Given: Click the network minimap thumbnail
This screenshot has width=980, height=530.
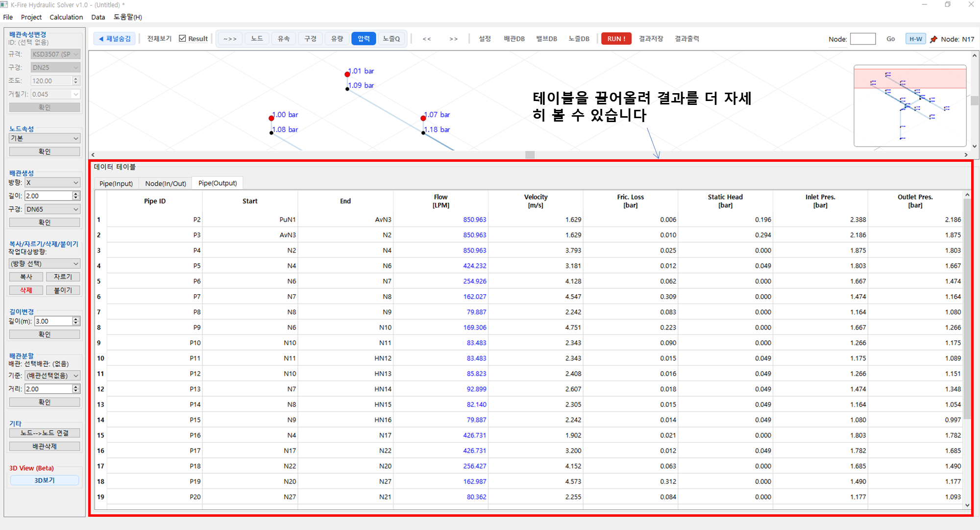Looking at the screenshot, I should pyautogui.click(x=910, y=105).
